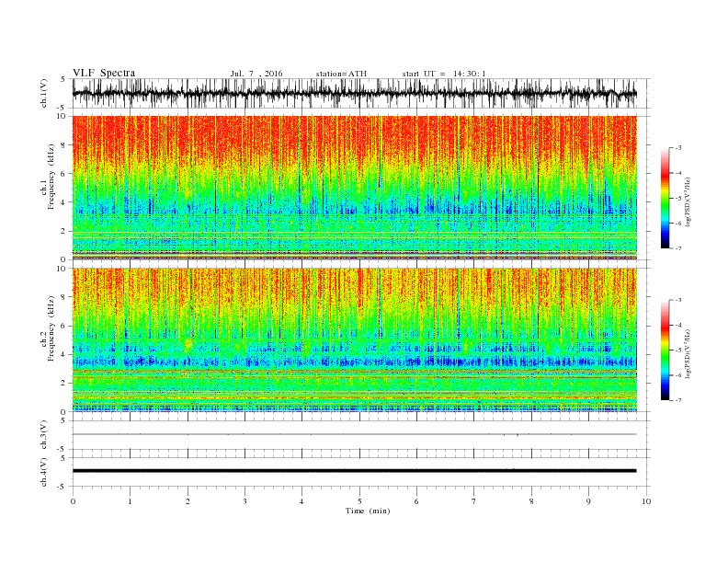Click the flat gray ch.3 voltage trace
Viewport: 728px width, 563px height.
355,434
